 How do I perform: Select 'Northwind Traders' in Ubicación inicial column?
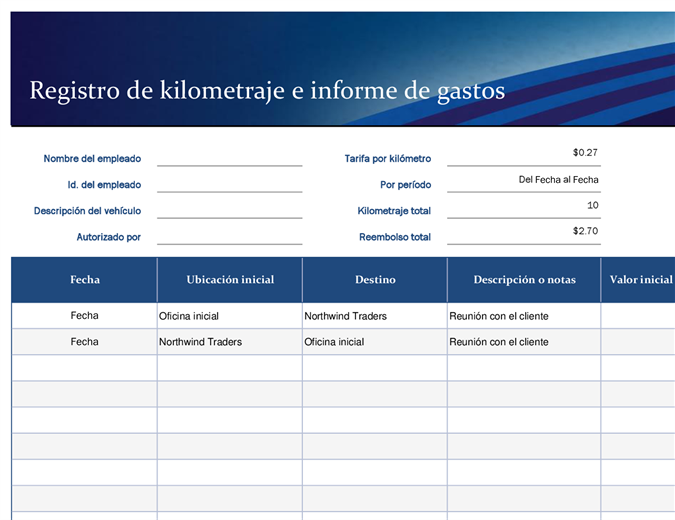click(230, 342)
